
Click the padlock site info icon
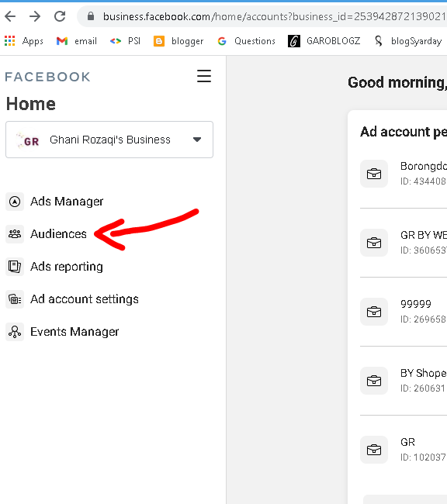tap(91, 16)
